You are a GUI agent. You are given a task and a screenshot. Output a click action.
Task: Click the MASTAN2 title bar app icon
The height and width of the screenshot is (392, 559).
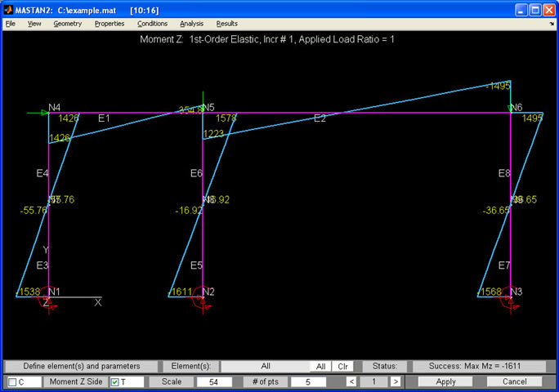click(9, 9)
